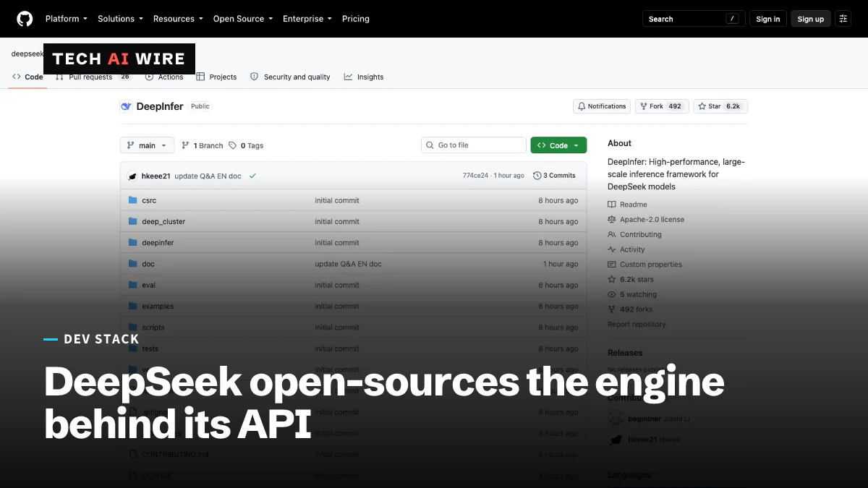
Task: Open the green Code dropdown button
Action: [x=558, y=145]
